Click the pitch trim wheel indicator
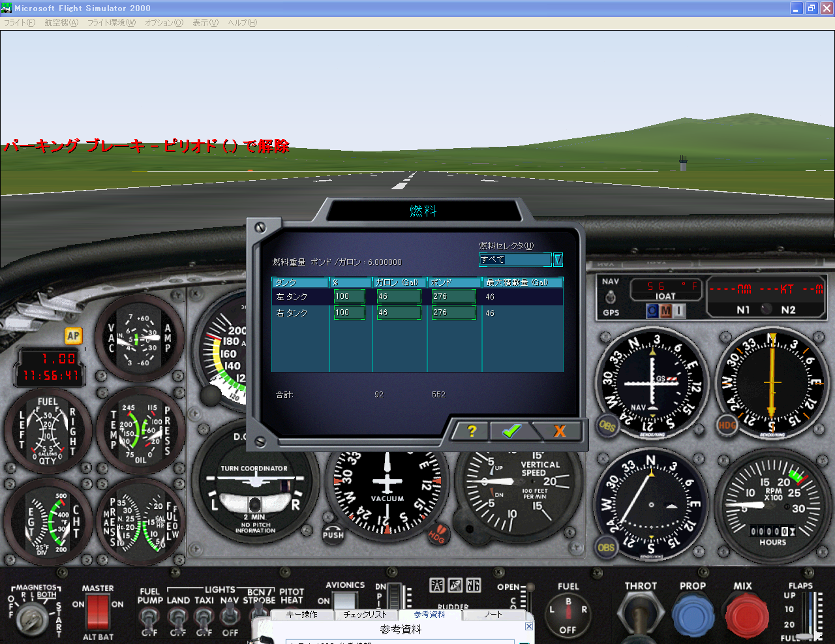 click(393, 596)
